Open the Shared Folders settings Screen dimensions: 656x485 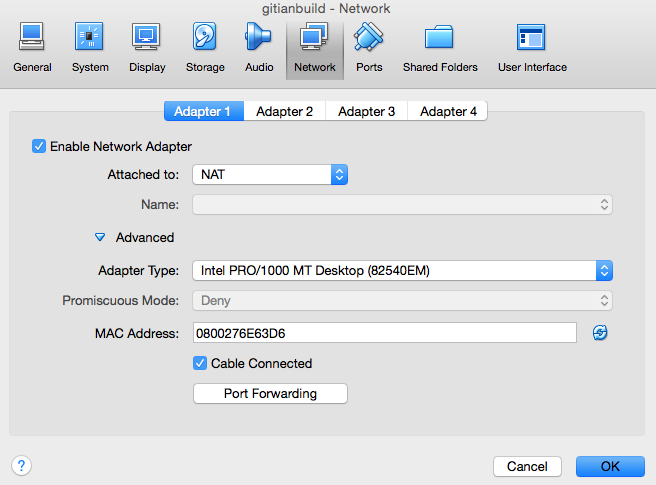440,48
